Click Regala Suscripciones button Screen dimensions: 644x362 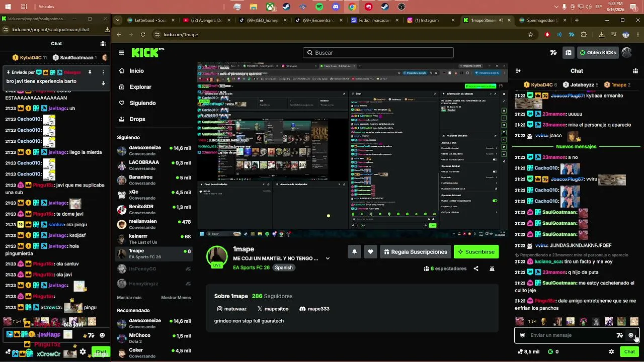click(x=416, y=252)
